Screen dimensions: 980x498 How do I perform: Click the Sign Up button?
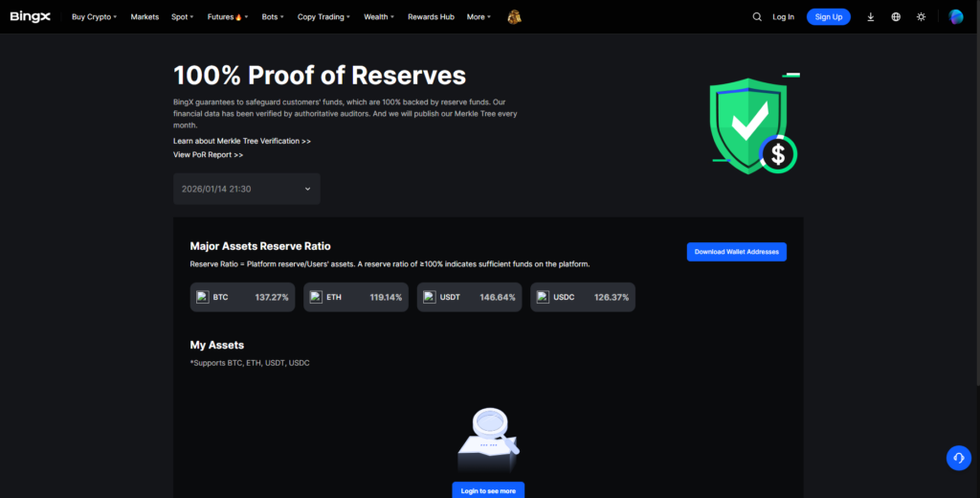(828, 17)
